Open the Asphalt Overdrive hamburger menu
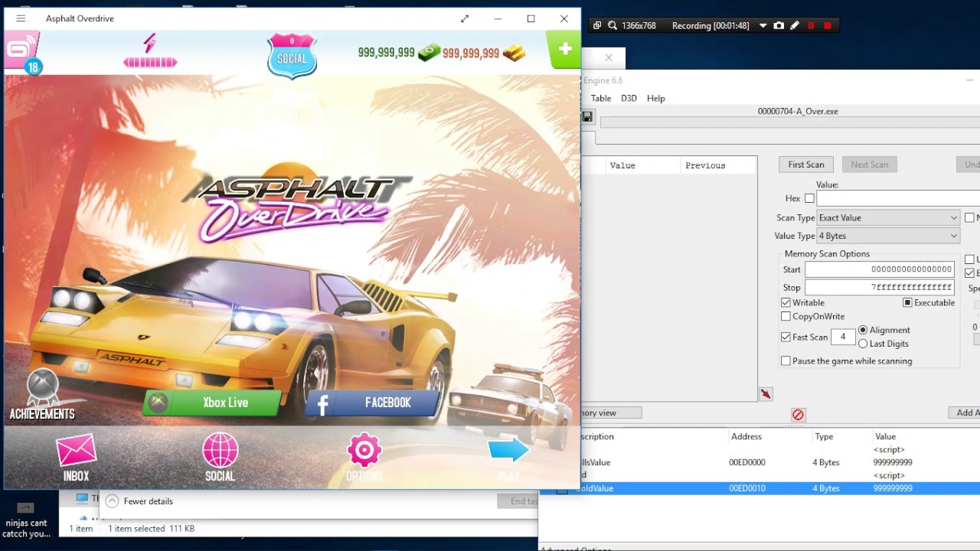The width and height of the screenshot is (980, 551). (21, 18)
